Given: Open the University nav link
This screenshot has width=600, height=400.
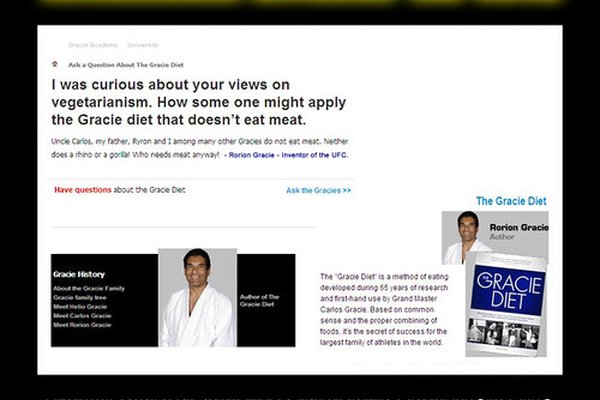Looking at the screenshot, I should pyautogui.click(x=143, y=45).
